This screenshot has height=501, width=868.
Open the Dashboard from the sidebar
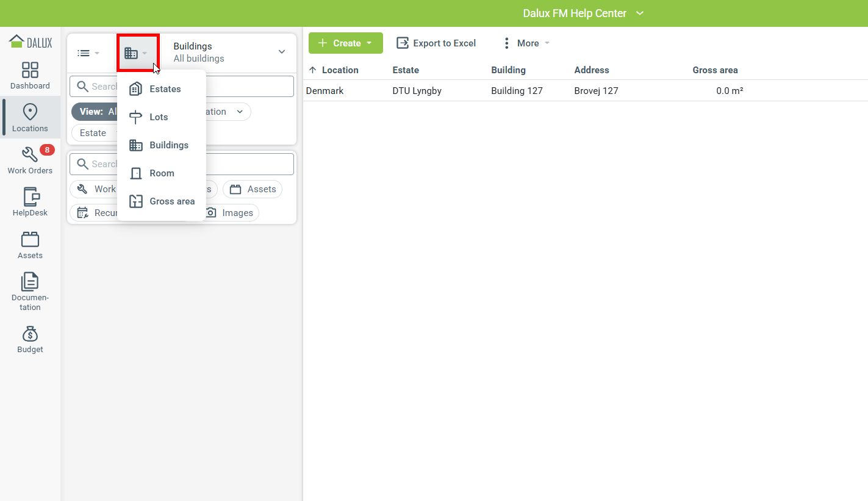[x=30, y=75]
